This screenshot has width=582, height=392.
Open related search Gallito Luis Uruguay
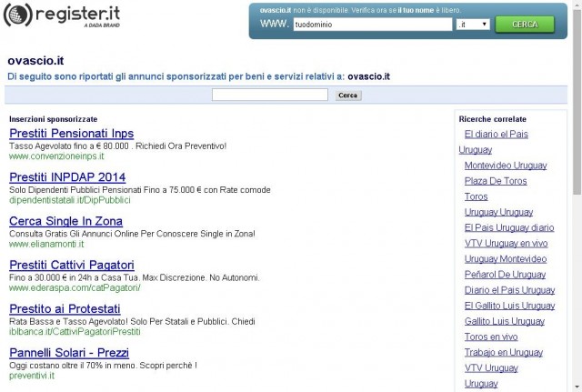[x=505, y=321]
